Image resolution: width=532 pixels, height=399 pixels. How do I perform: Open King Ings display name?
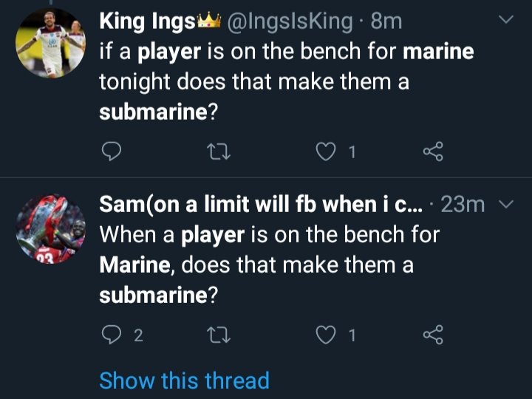(148, 21)
